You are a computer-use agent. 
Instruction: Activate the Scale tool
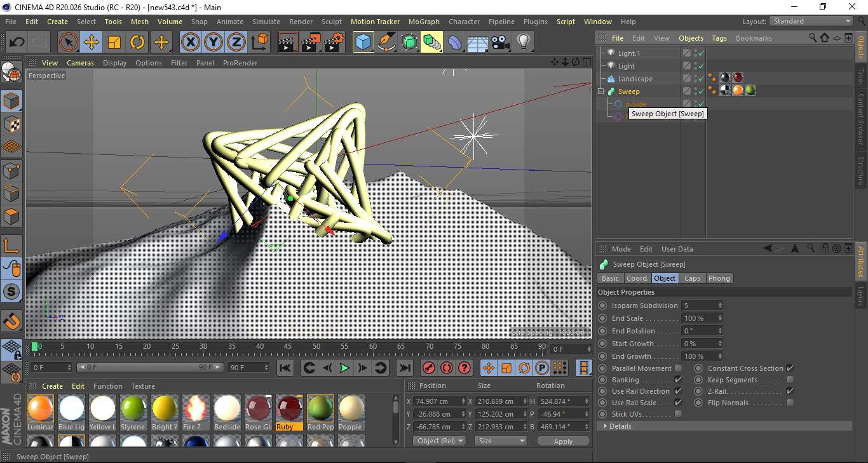pos(114,43)
